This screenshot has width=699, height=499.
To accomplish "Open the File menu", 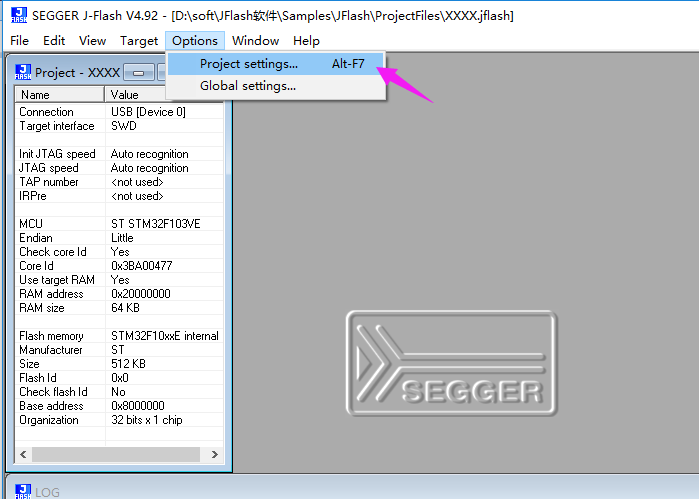I will pyautogui.click(x=20, y=41).
